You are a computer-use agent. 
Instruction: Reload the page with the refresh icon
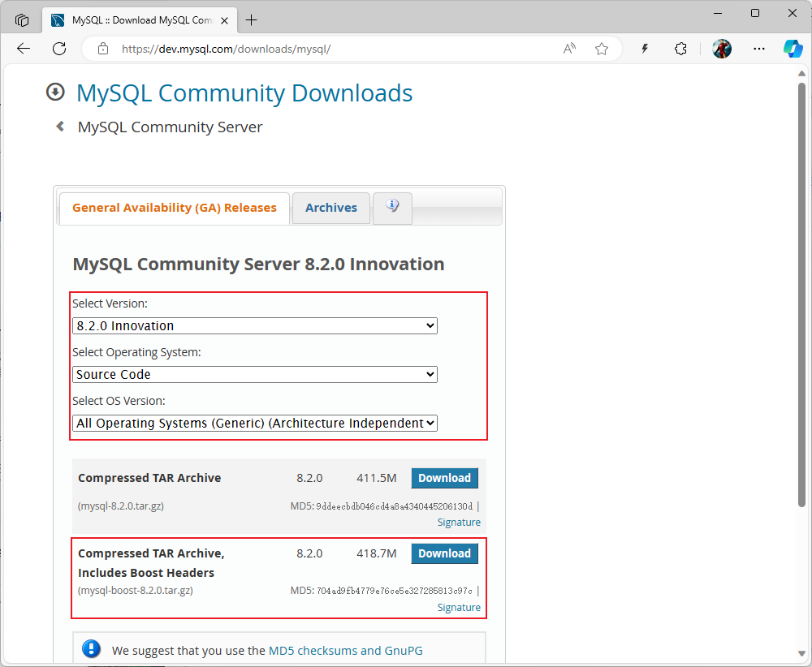[x=59, y=49]
